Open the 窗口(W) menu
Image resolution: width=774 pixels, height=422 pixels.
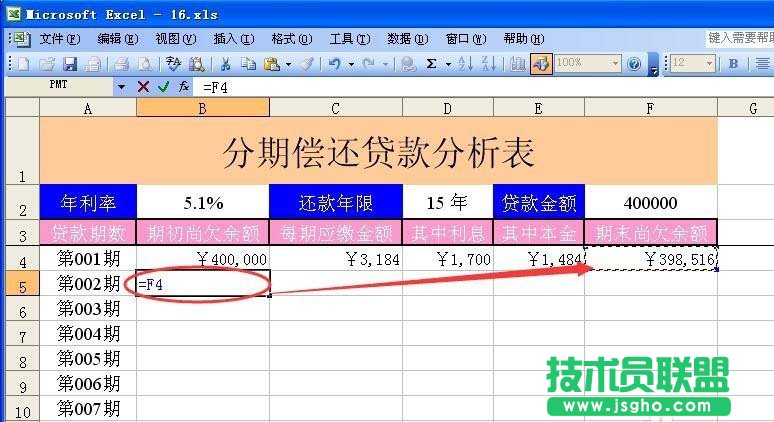(466, 39)
